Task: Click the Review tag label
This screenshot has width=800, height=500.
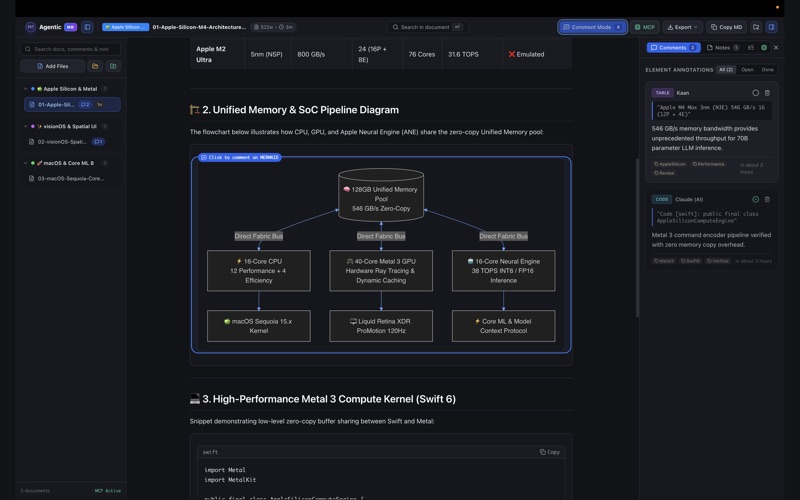Action: pos(664,173)
